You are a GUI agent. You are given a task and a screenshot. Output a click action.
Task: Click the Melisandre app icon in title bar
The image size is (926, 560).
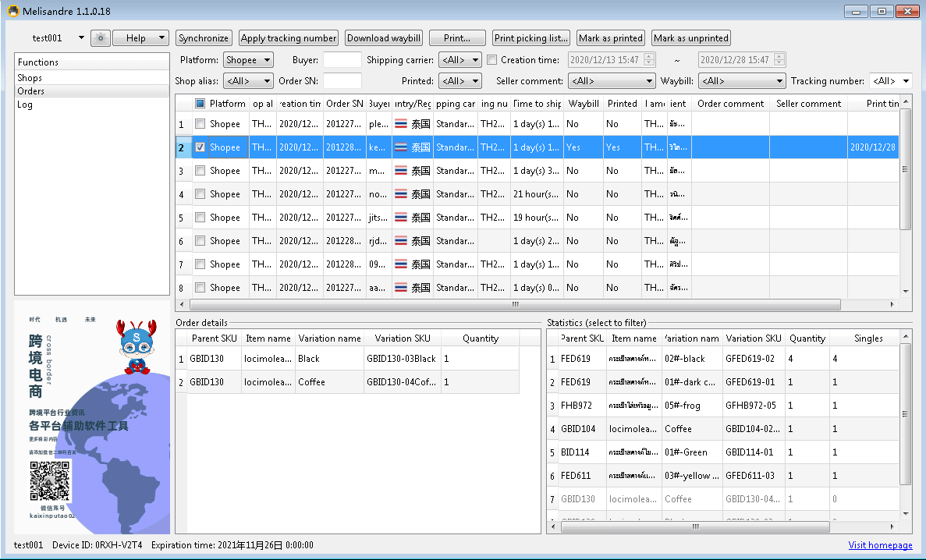[x=13, y=11]
